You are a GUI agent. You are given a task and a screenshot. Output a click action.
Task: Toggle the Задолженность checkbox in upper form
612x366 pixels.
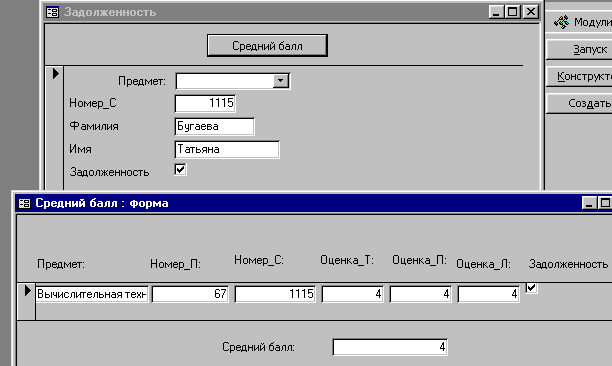[180, 169]
